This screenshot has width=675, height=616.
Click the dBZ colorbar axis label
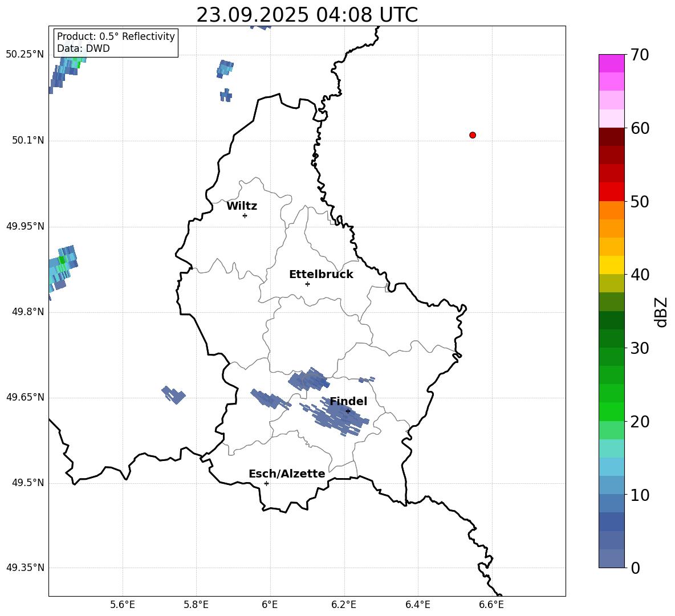tap(661, 312)
